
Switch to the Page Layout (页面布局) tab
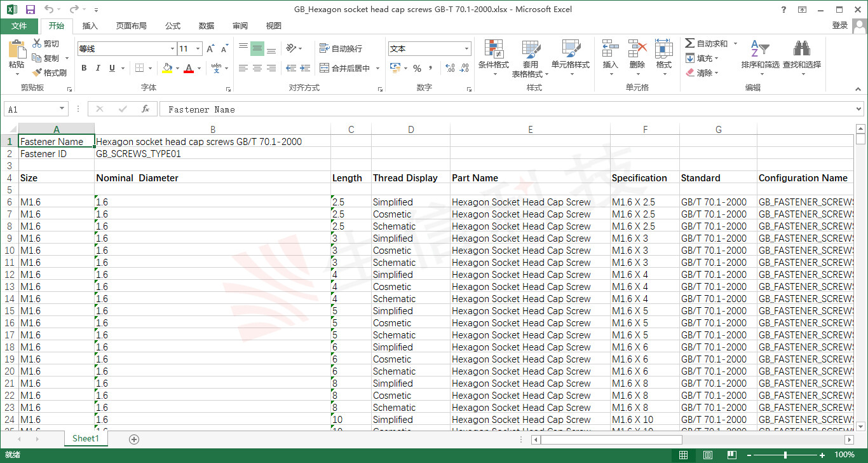(131, 25)
